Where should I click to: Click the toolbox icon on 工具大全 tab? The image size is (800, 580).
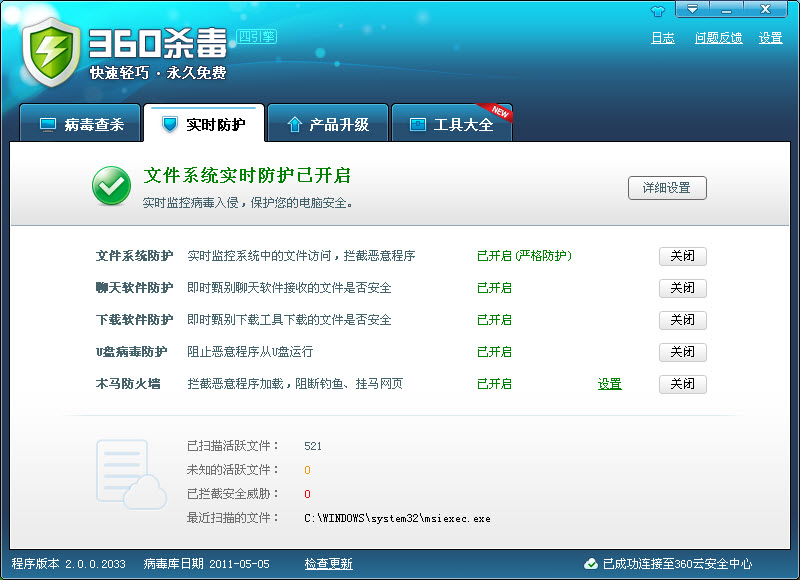(x=418, y=124)
